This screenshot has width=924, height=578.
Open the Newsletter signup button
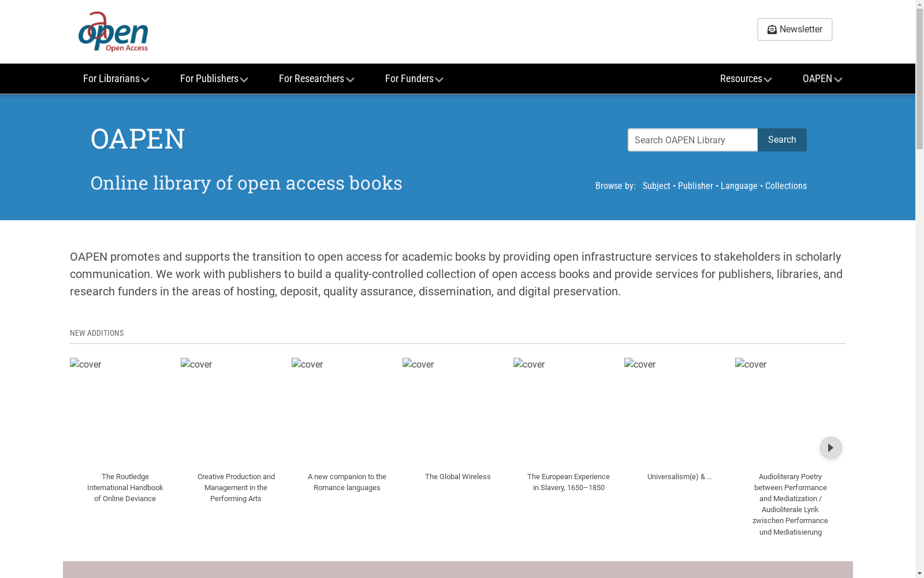tap(795, 29)
